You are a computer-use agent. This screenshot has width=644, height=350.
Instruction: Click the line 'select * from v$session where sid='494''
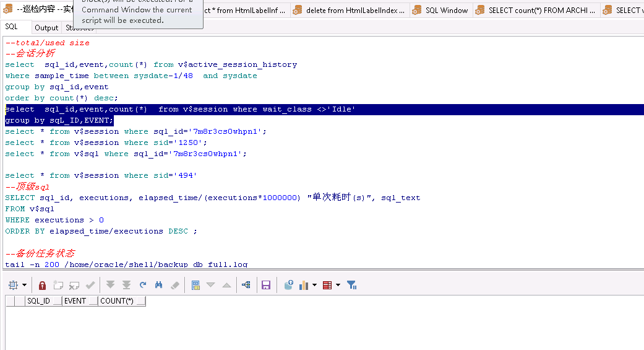pyautogui.click(x=101, y=176)
